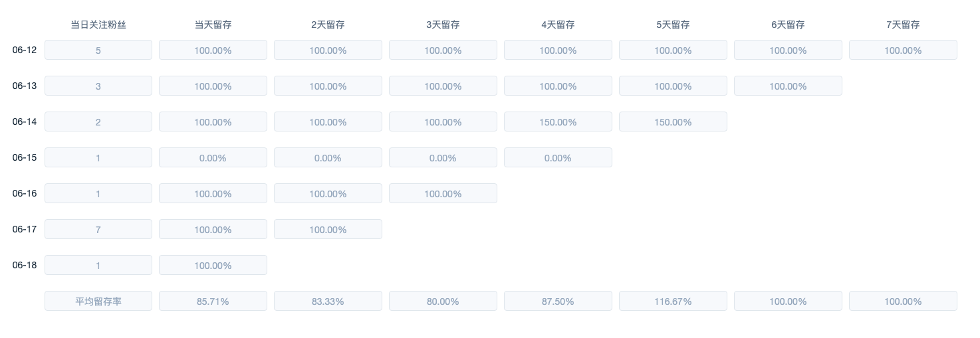This screenshot has width=980, height=338.
Task: Select the average 3天留存 value 80.00%
Action: [443, 301]
